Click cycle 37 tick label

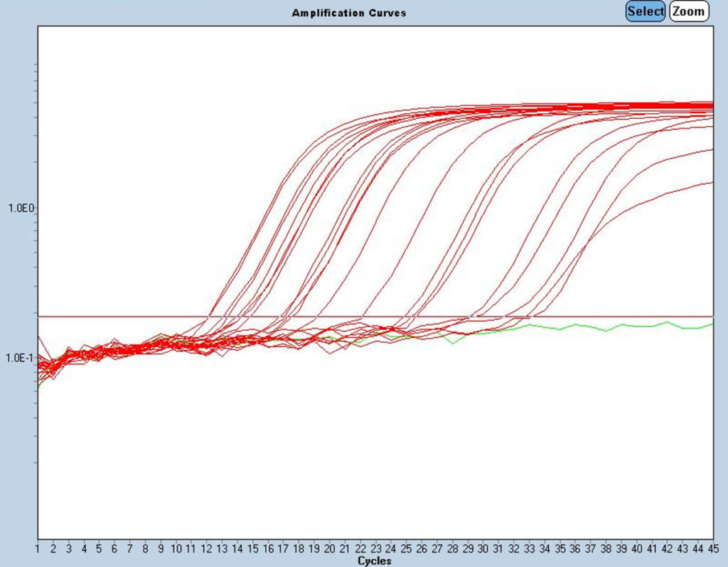tap(589, 549)
